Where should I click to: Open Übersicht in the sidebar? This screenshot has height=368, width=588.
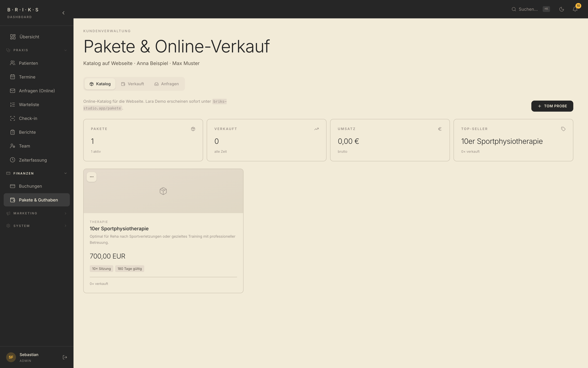click(37, 37)
